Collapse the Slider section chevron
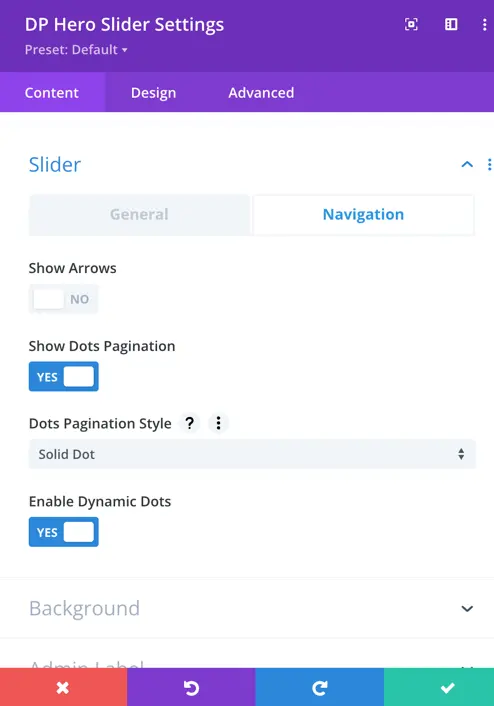Screen dimensions: 494x706 pos(467,164)
